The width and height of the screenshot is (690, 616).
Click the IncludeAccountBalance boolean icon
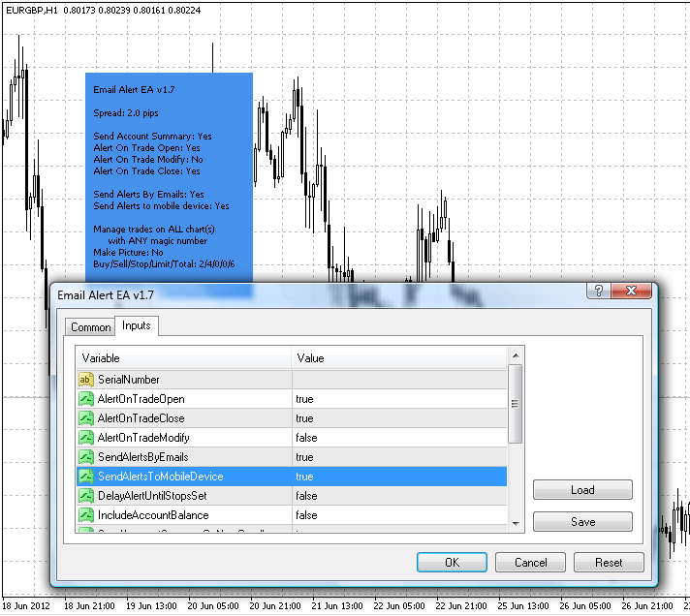tap(86, 515)
